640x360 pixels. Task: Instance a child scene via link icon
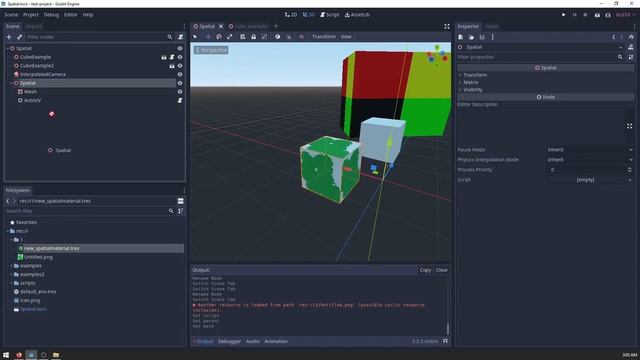click(x=19, y=37)
